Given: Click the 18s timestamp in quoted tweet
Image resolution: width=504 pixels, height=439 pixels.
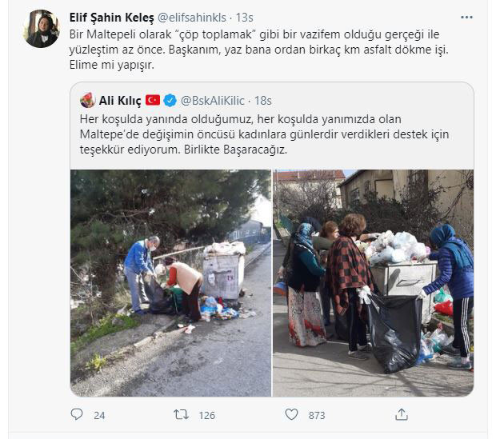Looking at the screenshot, I should click(x=263, y=101).
